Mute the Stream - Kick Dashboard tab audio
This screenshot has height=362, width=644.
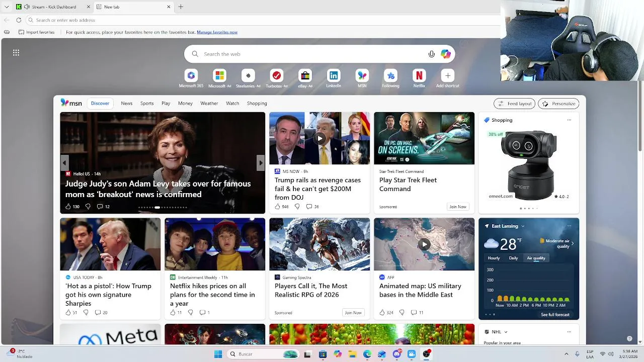(27, 7)
